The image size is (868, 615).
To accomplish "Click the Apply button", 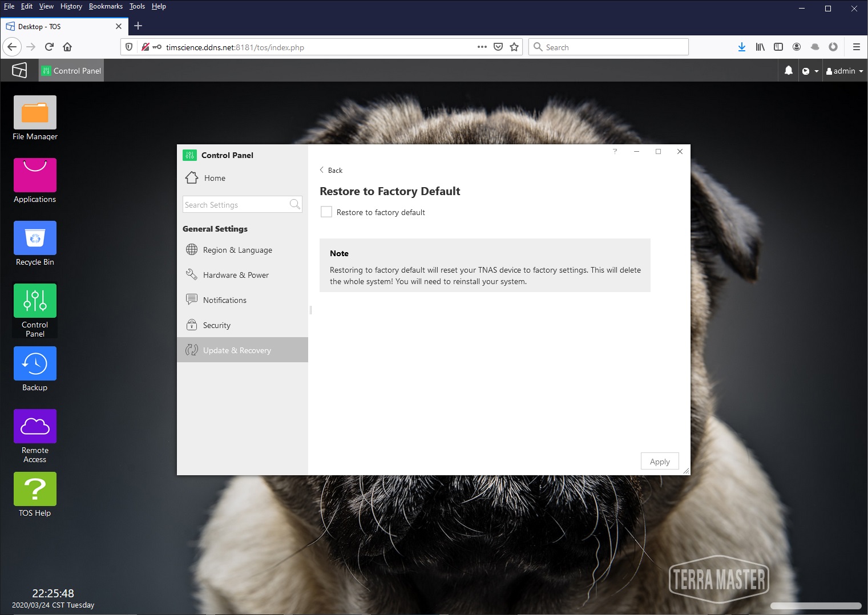I will (x=659, y=462).
